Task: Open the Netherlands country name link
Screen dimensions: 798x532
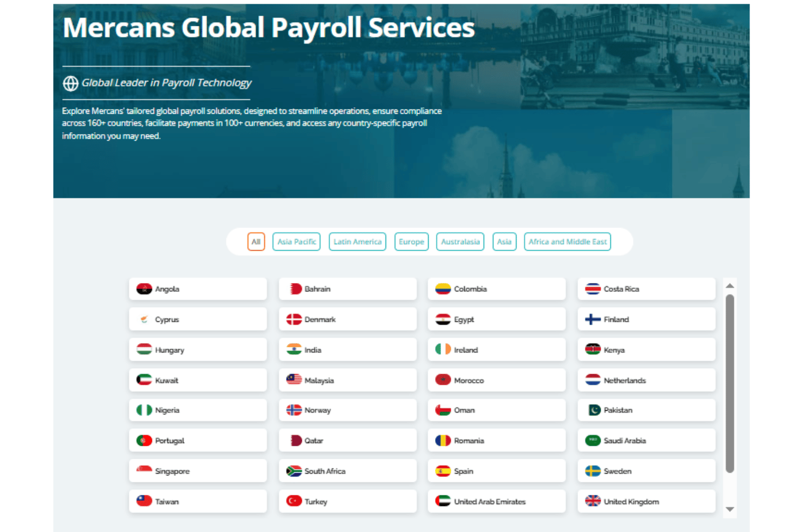Action: (624, 381)
